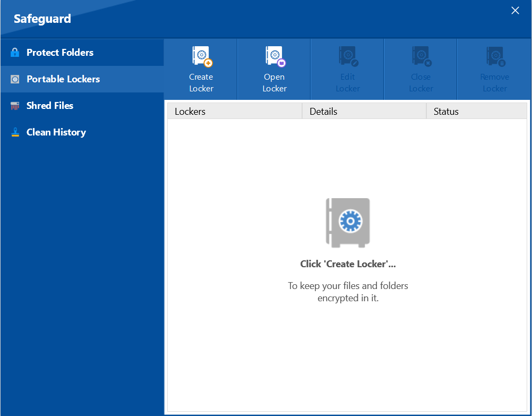Click the brush icon beside Clean History
This screenshot has height=416, width=532.
(15, 132)
